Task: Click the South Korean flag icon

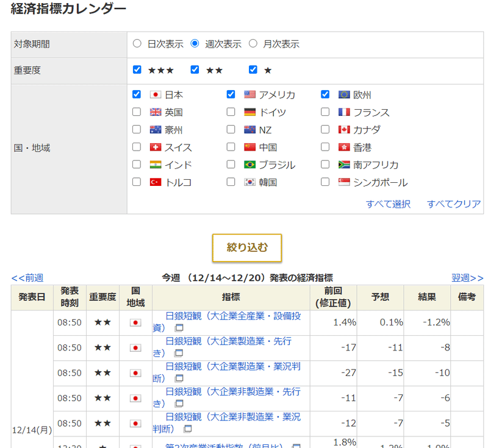Action: 249,182
